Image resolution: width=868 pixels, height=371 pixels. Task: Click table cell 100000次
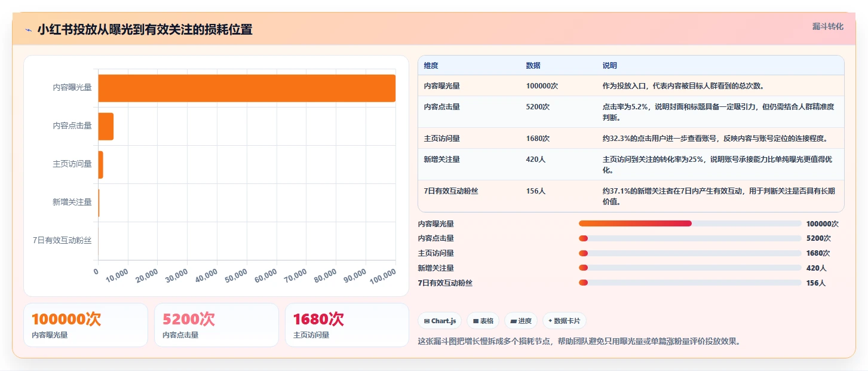pyautogui.click(x=542, y=86)
